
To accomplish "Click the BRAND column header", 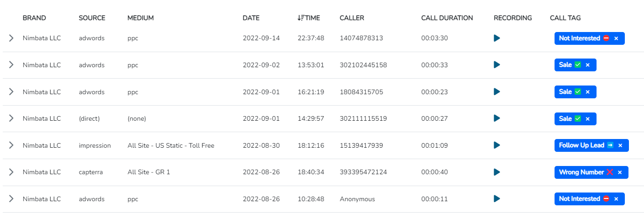I will click(34, 18).
